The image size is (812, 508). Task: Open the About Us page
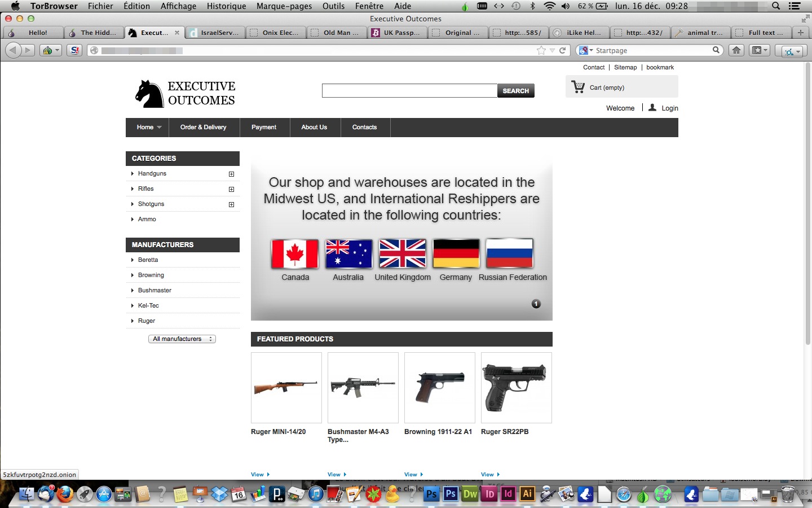(x=314, y=127)
